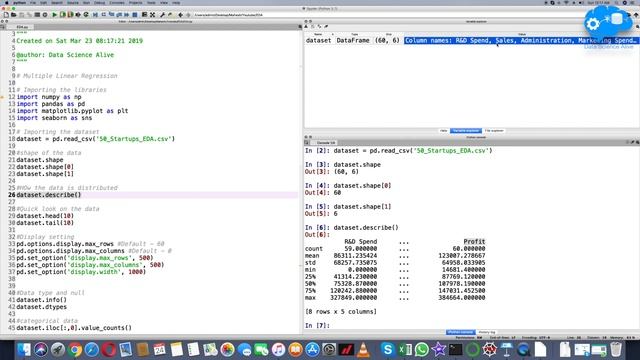Click [8 rows x 5 columns] text

tap(341, 311)
